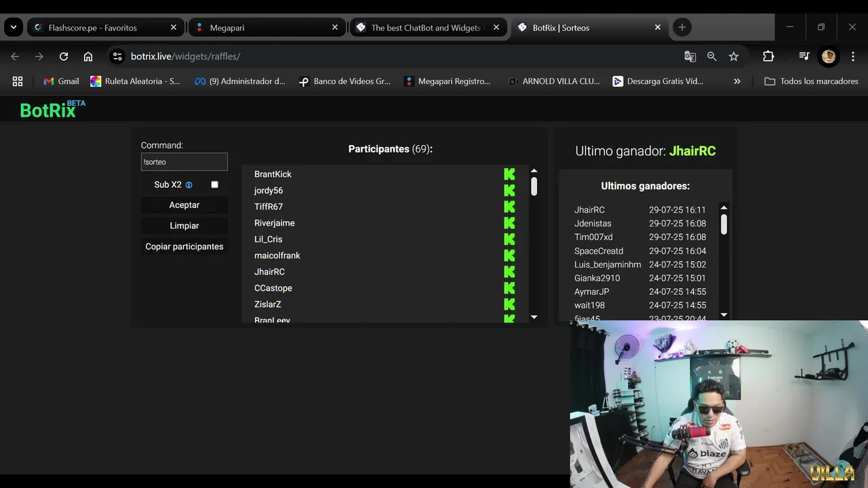Select participant CCastope
Viewport: 868px width, 488px height.
(273, 288)
